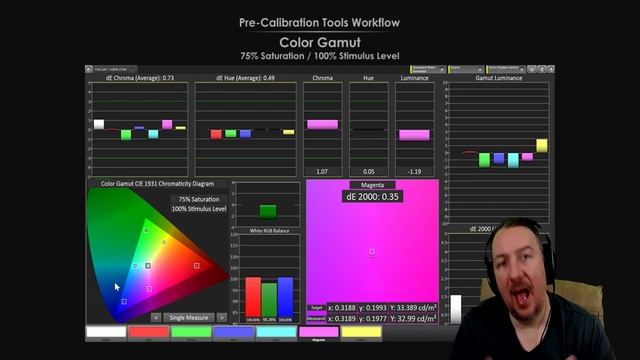Open the first meter dropdown in toolbar

[428, 69]
